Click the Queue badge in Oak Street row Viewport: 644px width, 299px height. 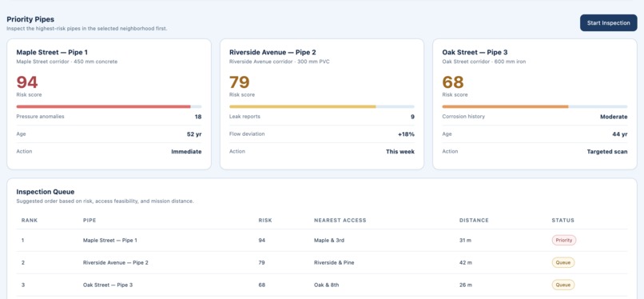(563, 285)
